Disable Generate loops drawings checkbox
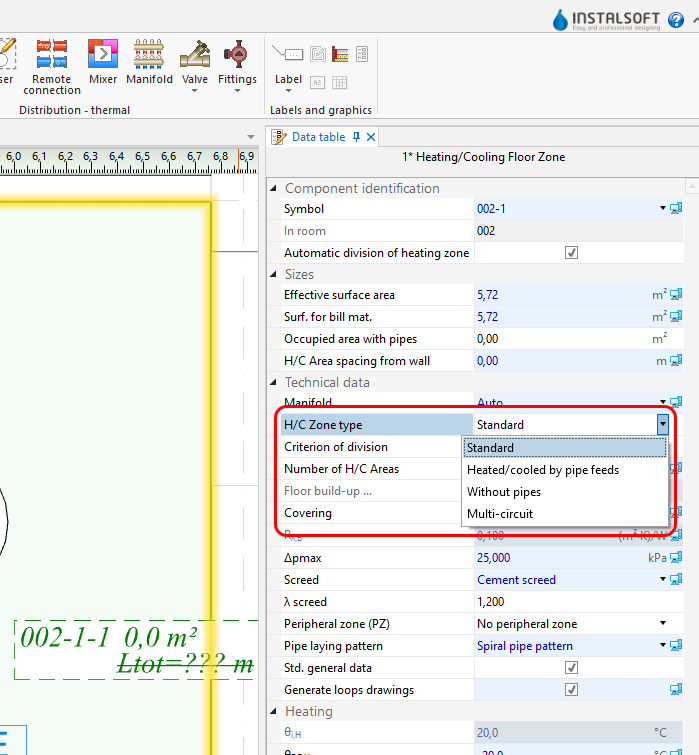The image size is (699, 755). pyautogui.click(x=571, y=689)
